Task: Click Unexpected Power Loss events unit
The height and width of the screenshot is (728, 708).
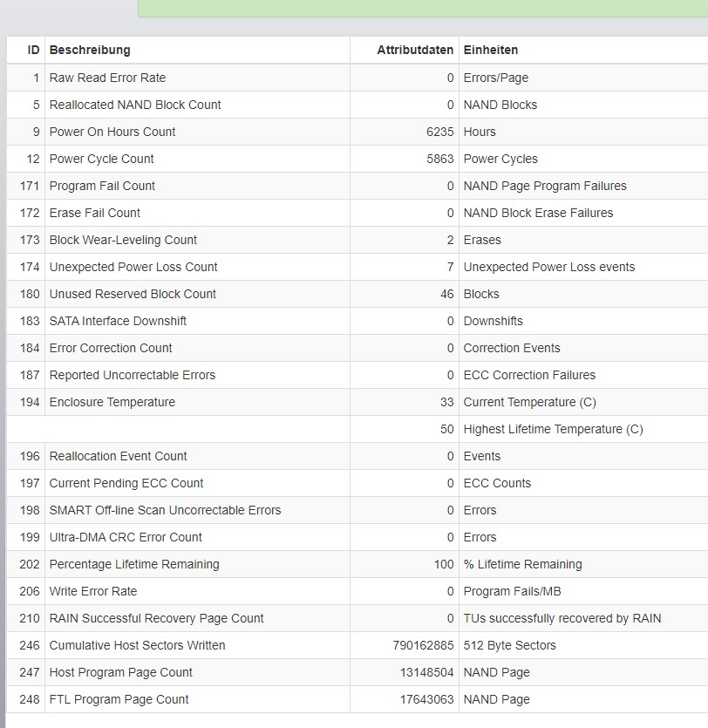Action: tap(549, 267)
